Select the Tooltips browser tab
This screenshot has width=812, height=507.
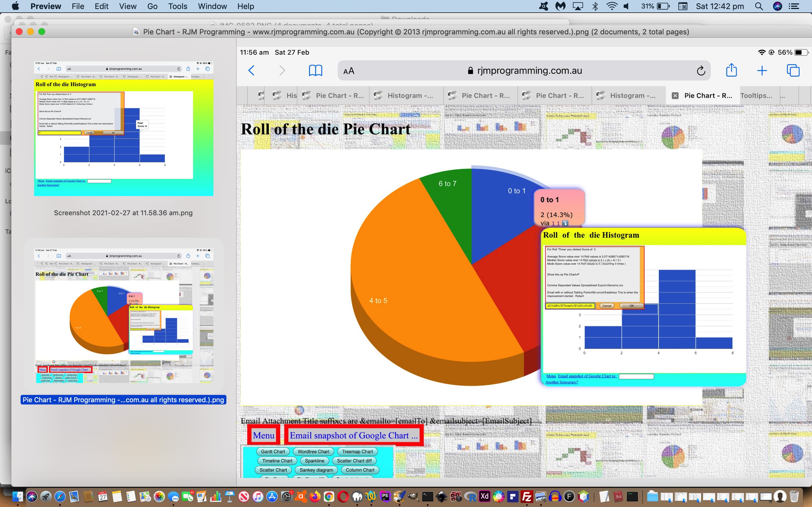coord(756,95)
